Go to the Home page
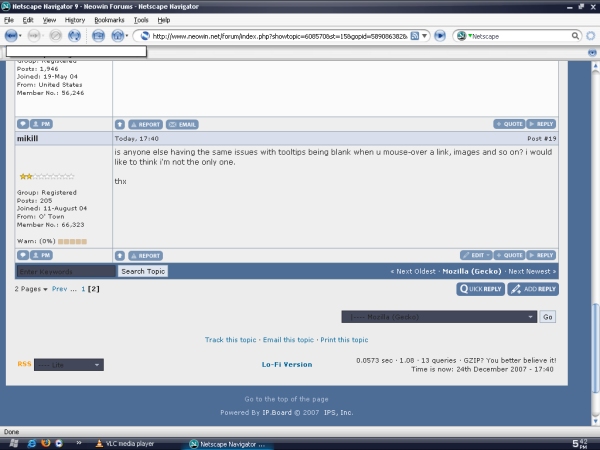 point(117,36)
